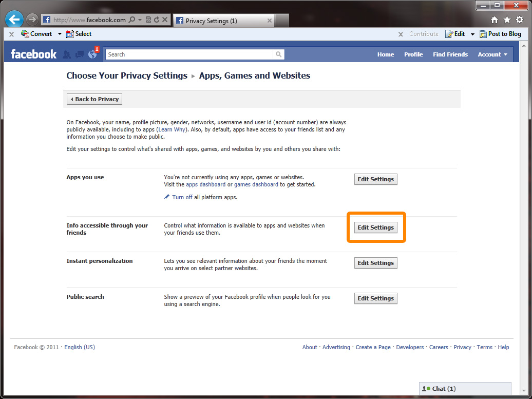
Task: Open Profile in Facebook navigation
Action: click(413, 54)
